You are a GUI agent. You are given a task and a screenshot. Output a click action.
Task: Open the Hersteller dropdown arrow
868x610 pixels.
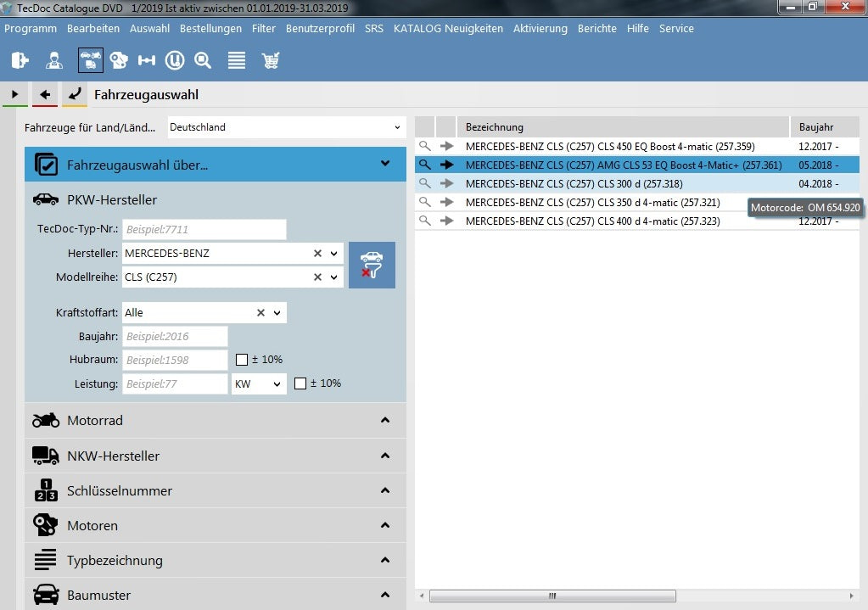coord(333,254)
